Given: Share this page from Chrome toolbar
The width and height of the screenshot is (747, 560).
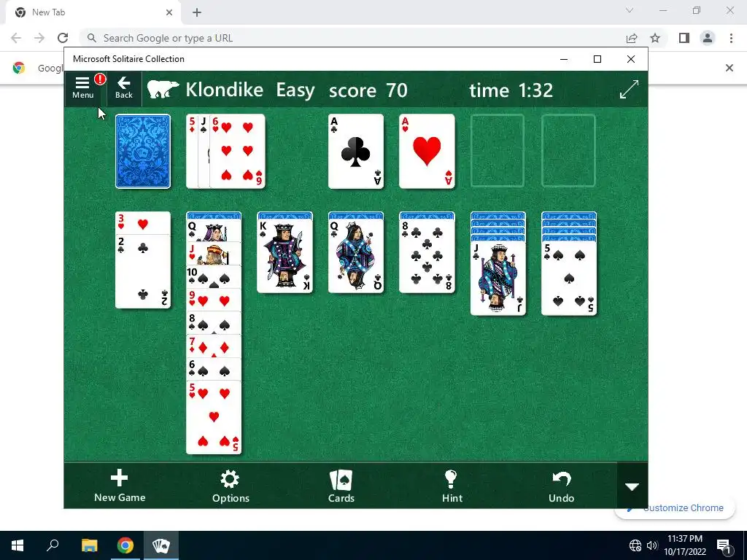Looking at the screenshot, I should tap(632, 38).
